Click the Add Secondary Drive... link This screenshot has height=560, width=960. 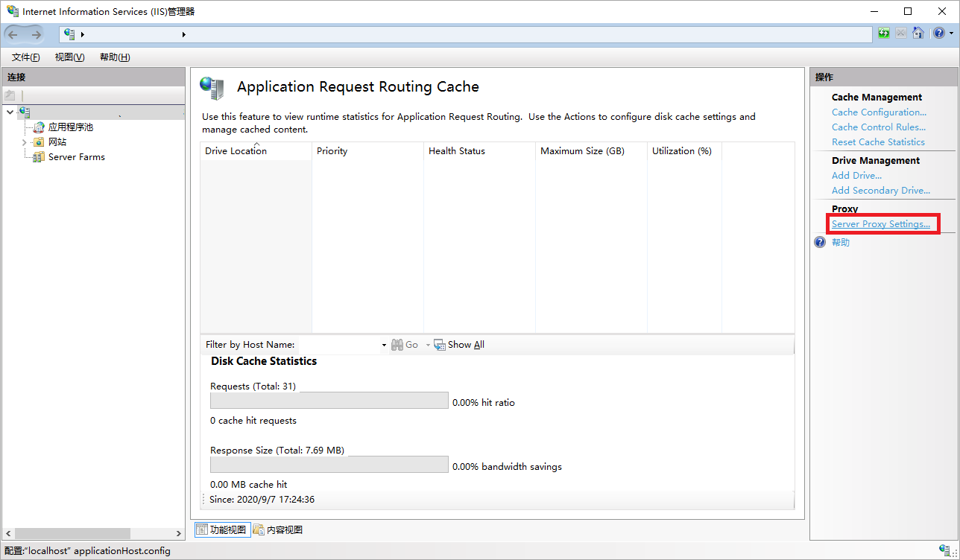tap(881, 191)
